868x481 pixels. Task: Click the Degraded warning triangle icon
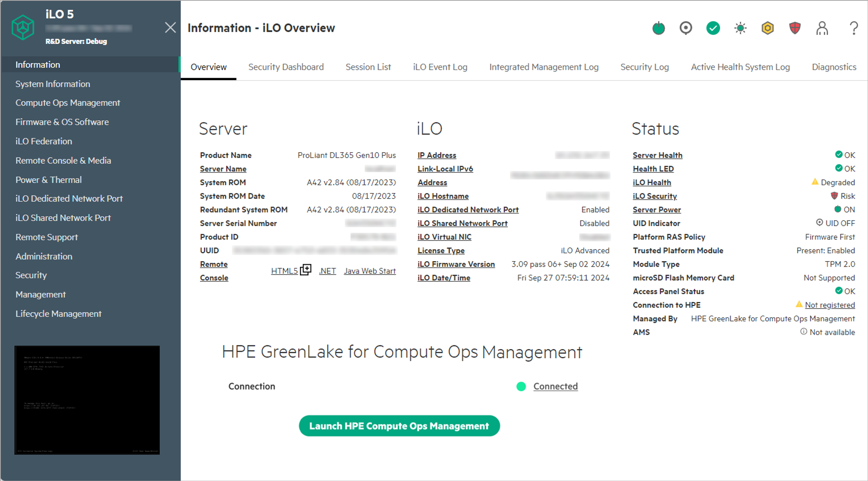point(815,182)
